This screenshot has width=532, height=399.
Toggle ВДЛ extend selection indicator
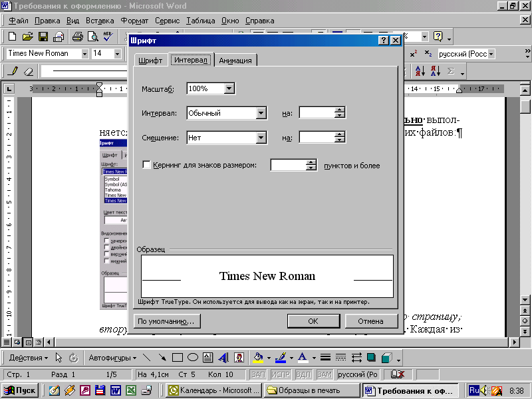tap(303, 374)
